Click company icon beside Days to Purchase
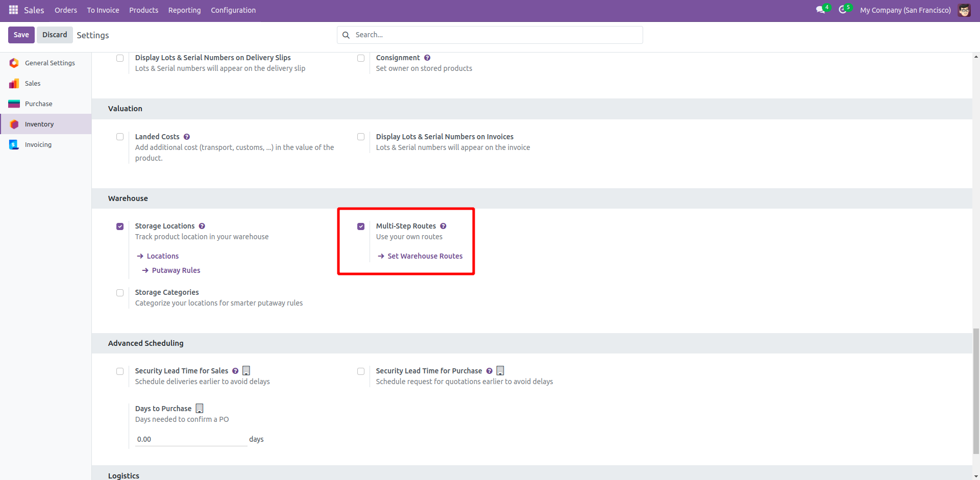Screen dimensions: 980x480 pos(200,409)
